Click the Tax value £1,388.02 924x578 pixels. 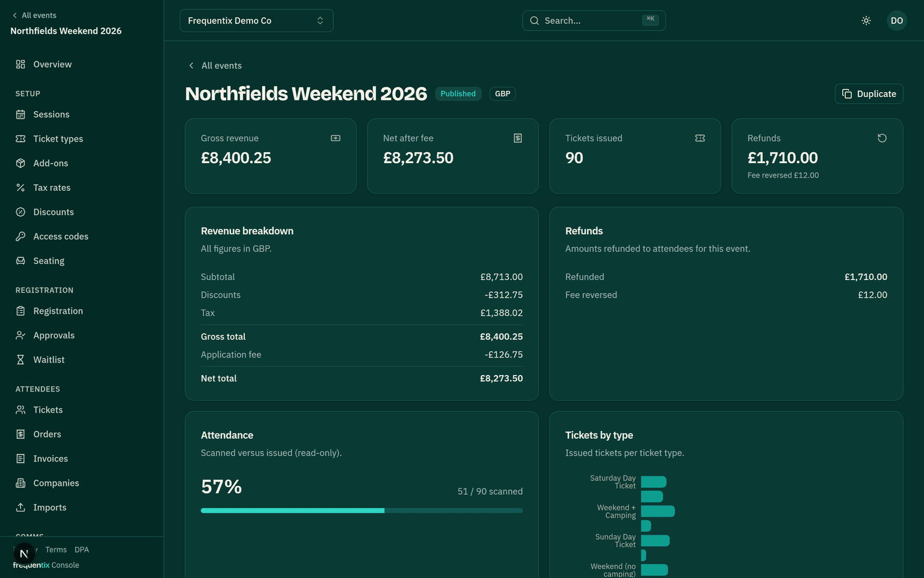tap(502, 313)
